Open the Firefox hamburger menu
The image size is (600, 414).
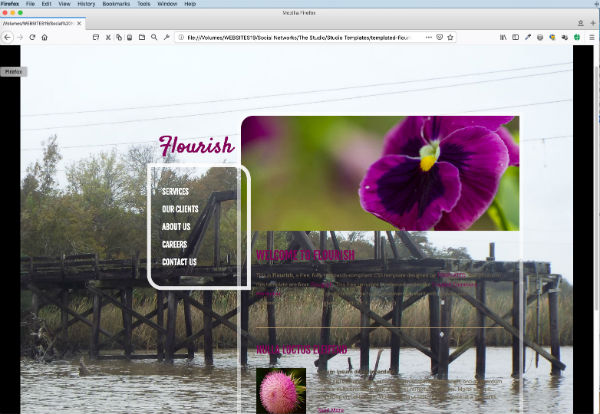tap(592, 37)
